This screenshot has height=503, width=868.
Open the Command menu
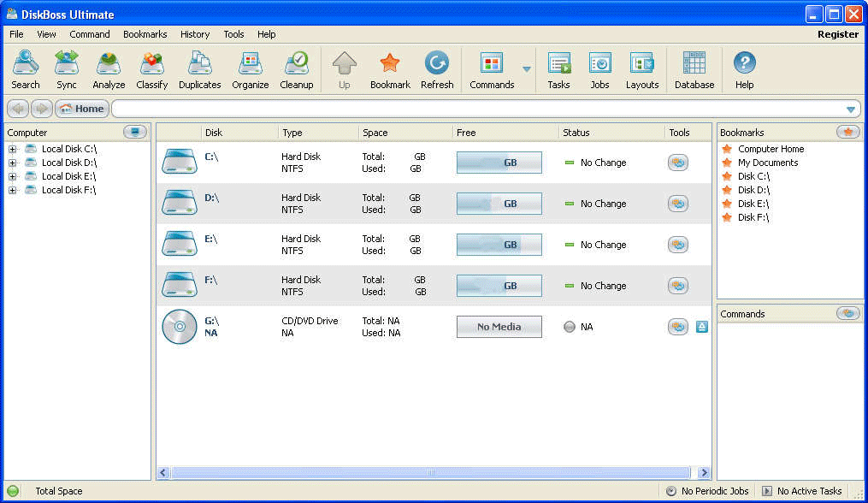[x=90, y=34]
